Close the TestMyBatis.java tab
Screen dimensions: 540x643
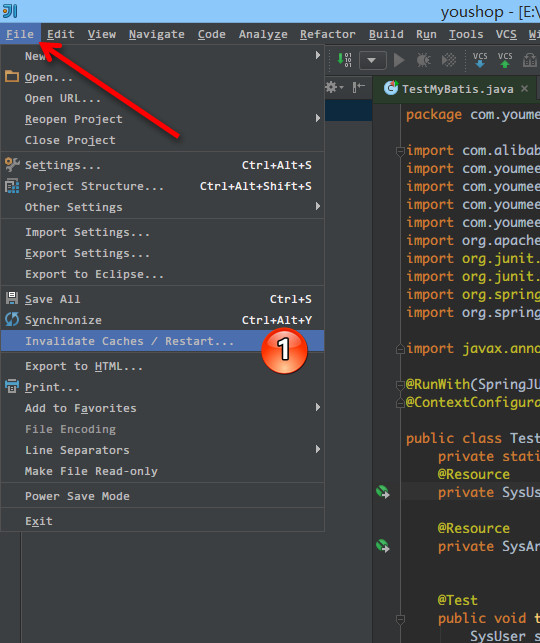524,89
